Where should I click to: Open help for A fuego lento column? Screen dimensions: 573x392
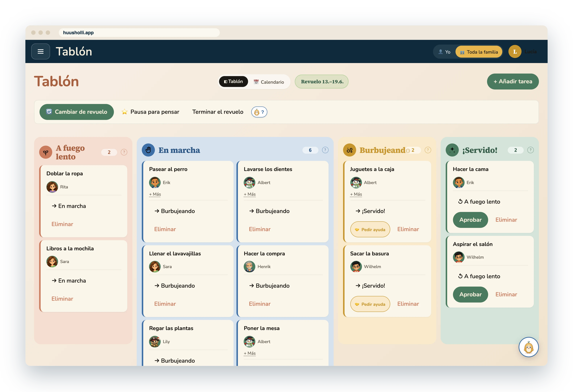(124, 152)
